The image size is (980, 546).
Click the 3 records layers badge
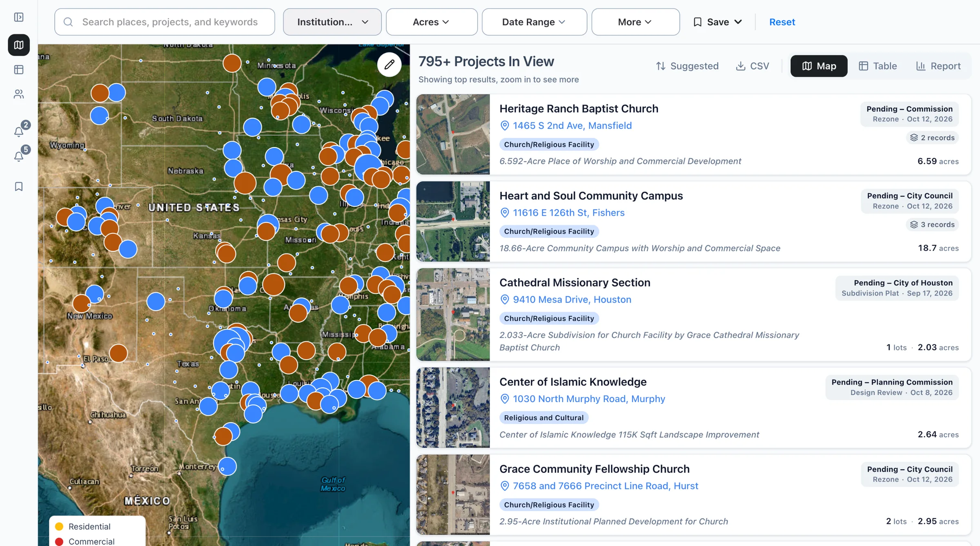coord(932,225)
